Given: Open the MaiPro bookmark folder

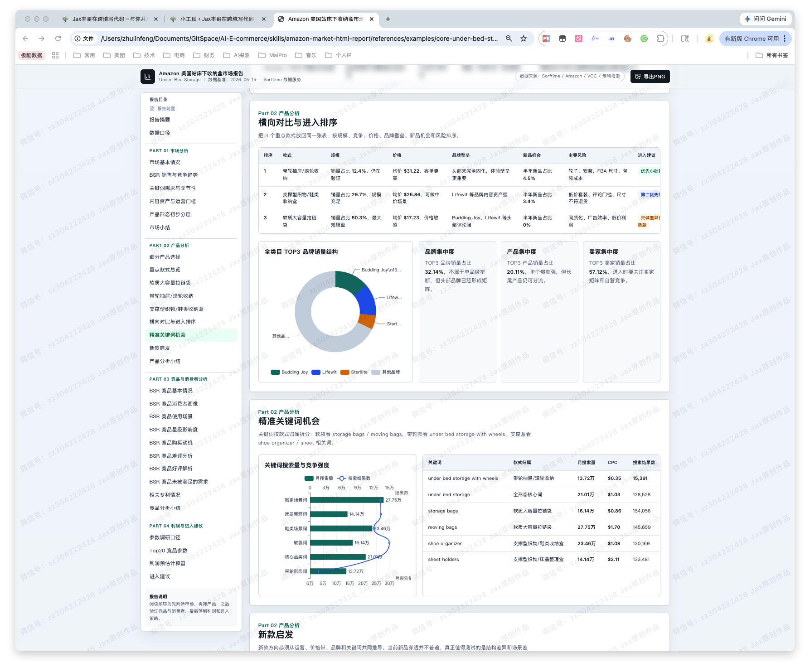Looking at the screenshot, I should click(273, 55).
